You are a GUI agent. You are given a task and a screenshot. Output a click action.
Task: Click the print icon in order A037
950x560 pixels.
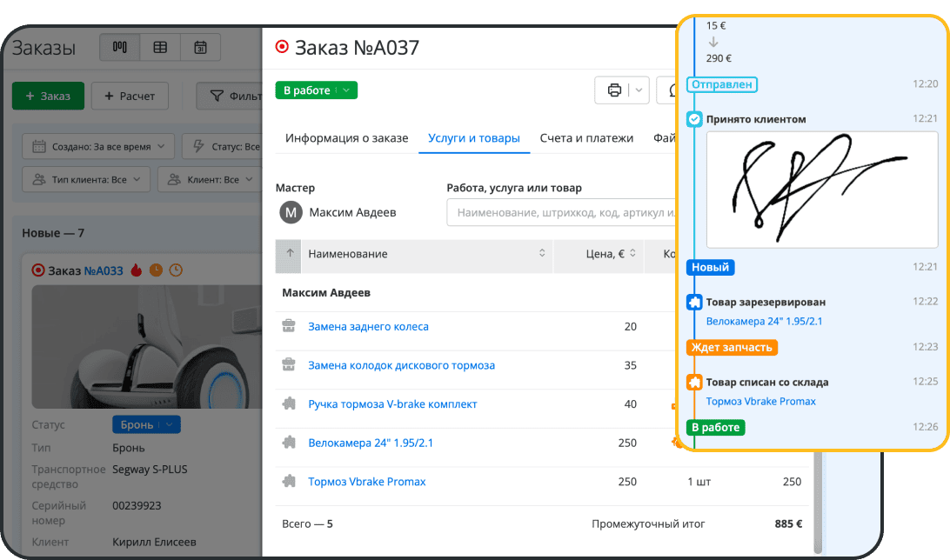[x=615, y=90]
